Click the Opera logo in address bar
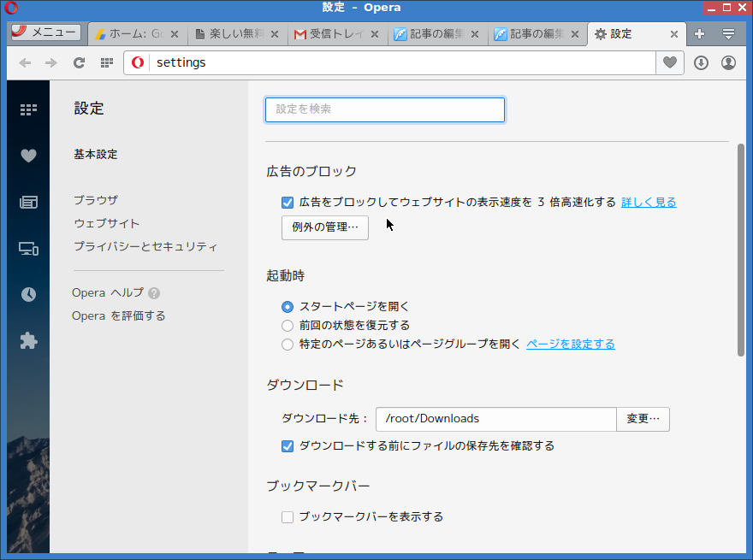 [138, 63]
